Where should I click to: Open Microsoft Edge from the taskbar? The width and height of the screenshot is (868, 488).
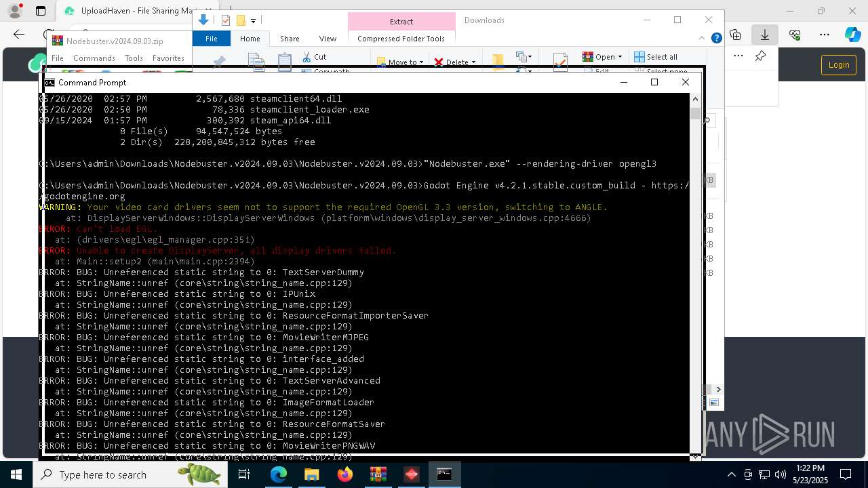[x=279, y=474]
